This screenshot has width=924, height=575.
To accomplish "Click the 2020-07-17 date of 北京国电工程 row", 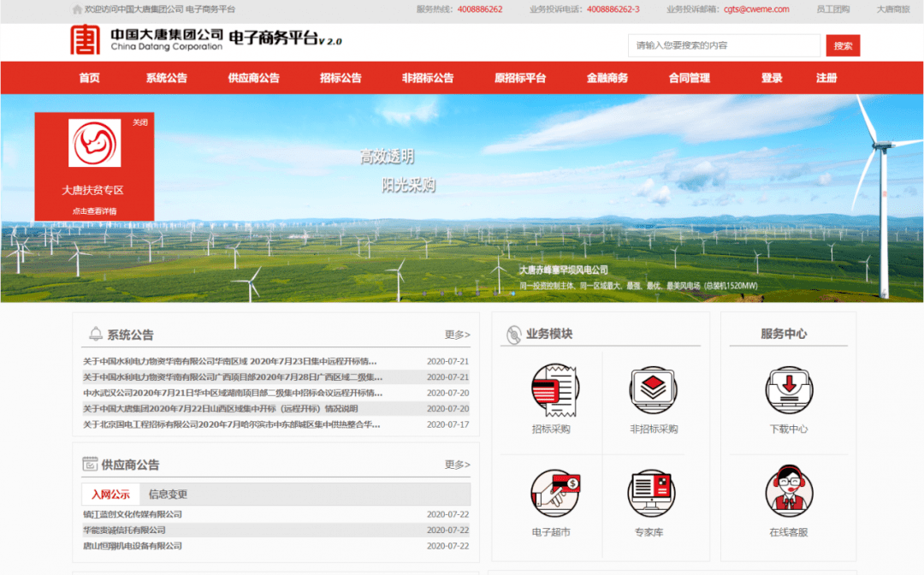I will click(447, 424).
